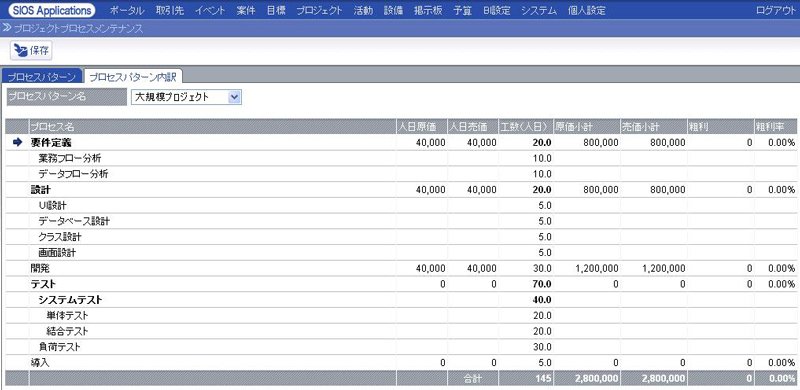Viewport: 800px width, 390px height.
Task: Open the システム menu
Action: (539, 11)
